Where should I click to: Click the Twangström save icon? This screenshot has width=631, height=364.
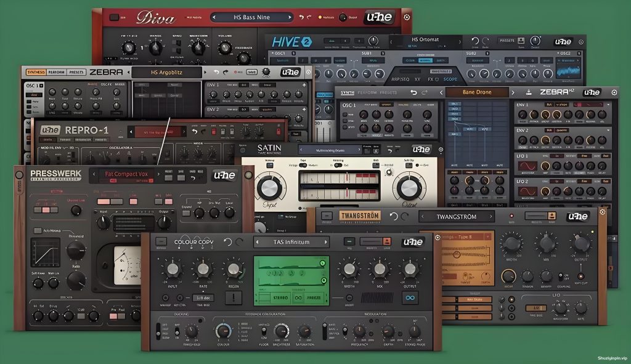pos(552,216)
